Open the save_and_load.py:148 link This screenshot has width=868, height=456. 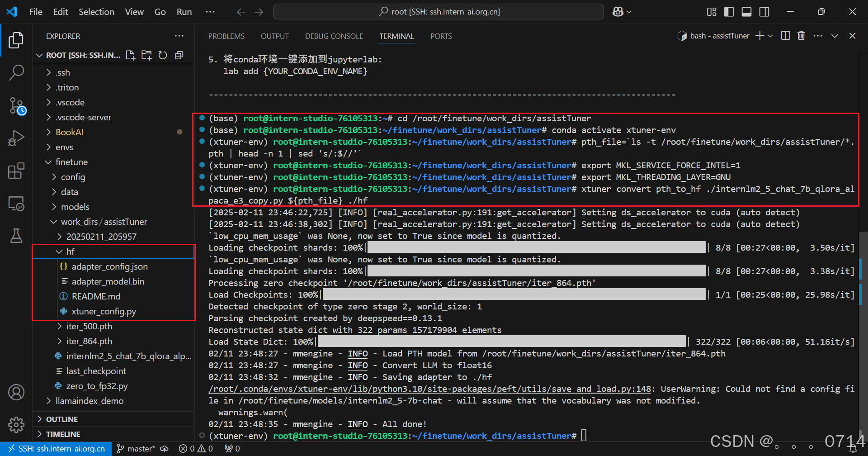click(429, 389)
